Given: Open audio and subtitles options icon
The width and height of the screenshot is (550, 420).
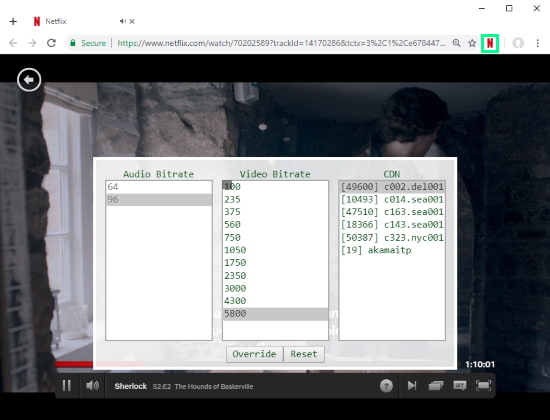Looking at the screenshot, I should pos(460,386).
